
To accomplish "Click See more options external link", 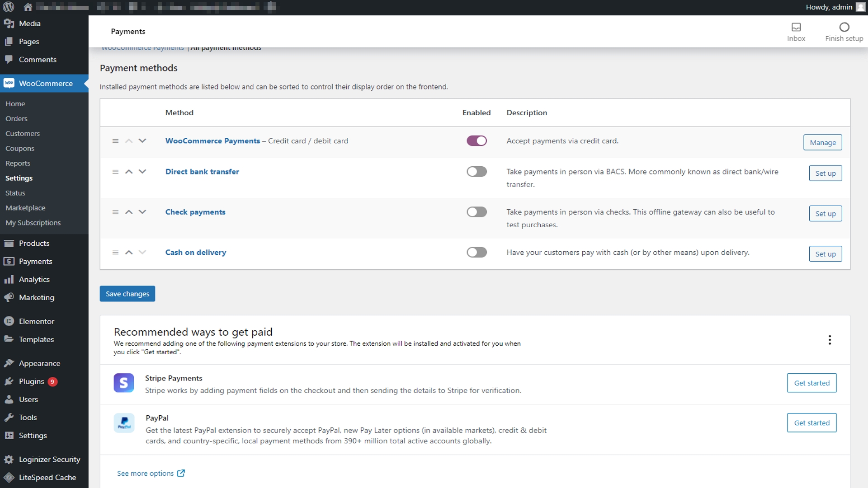I will pos(150,473).
